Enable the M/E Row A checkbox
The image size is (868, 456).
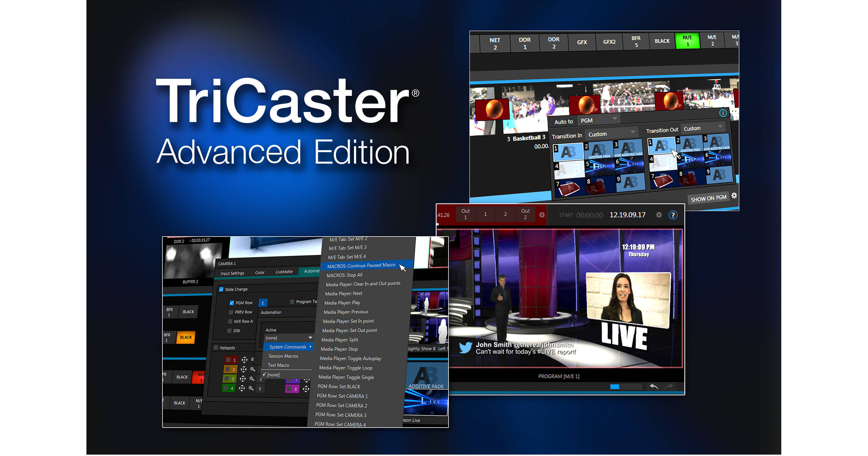230,321
